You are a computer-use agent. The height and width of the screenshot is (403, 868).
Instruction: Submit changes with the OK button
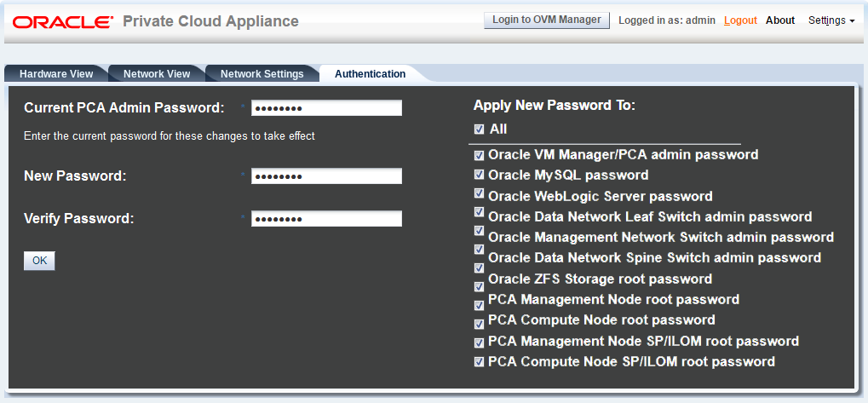click(39, 261)
